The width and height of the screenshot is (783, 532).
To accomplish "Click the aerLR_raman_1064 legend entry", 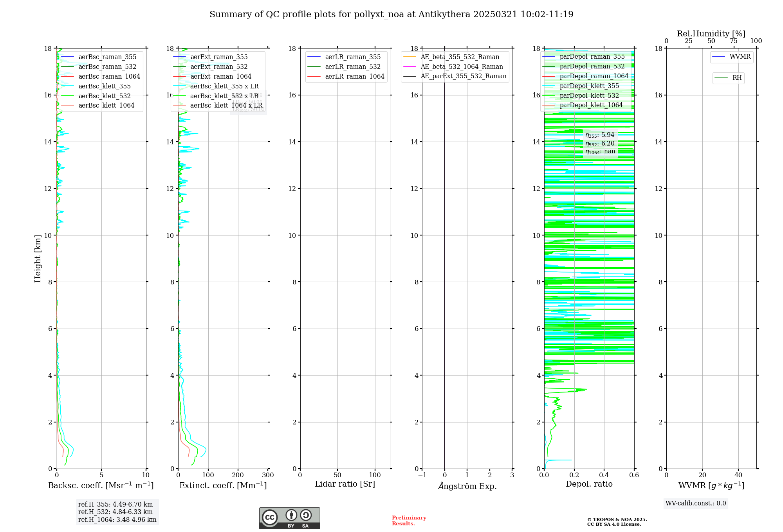I will [x=346, y=77].
